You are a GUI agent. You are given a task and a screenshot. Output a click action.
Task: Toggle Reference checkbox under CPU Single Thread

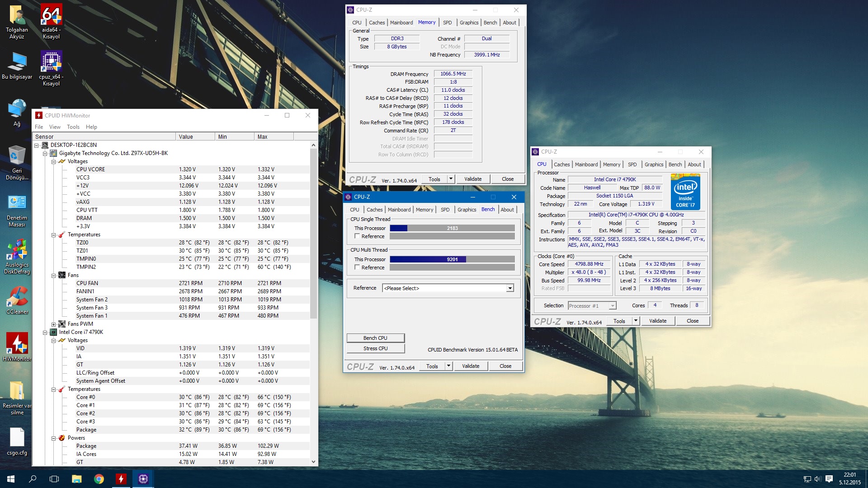pos(357,236)
